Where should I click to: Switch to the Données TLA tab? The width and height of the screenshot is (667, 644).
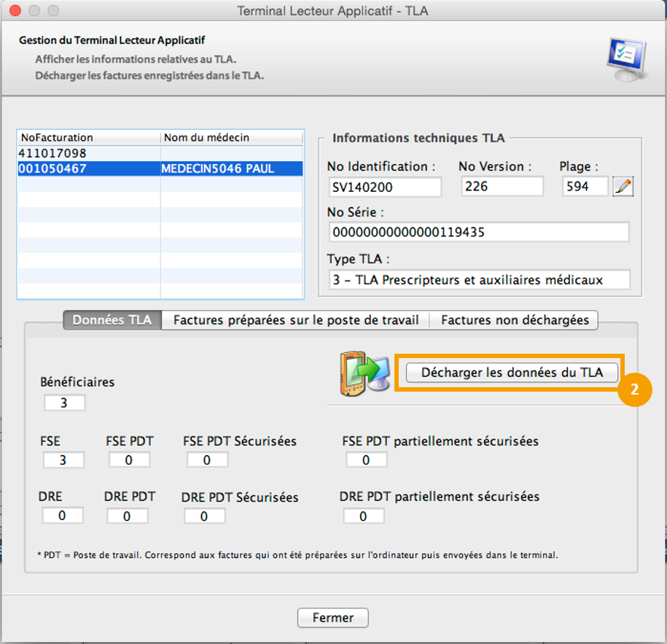click(x=112, y=320)
